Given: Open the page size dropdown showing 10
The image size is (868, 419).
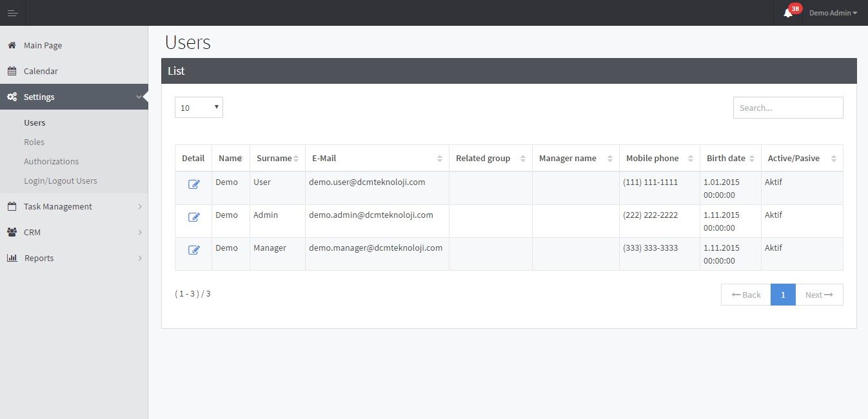Looking at the screenshot, I should tap(199, 108).
